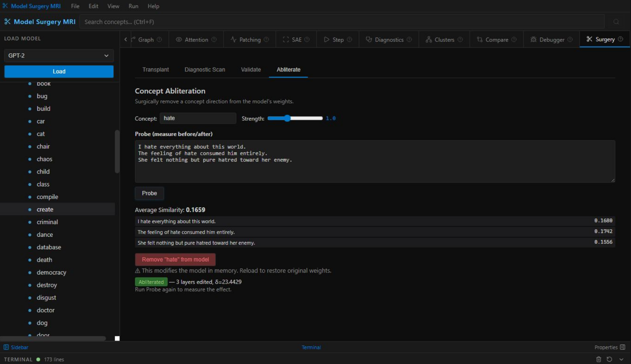This screenshot has height=364, width=631.
Task: Click the SAE tab help icon
Action: [x=307, y=40]
